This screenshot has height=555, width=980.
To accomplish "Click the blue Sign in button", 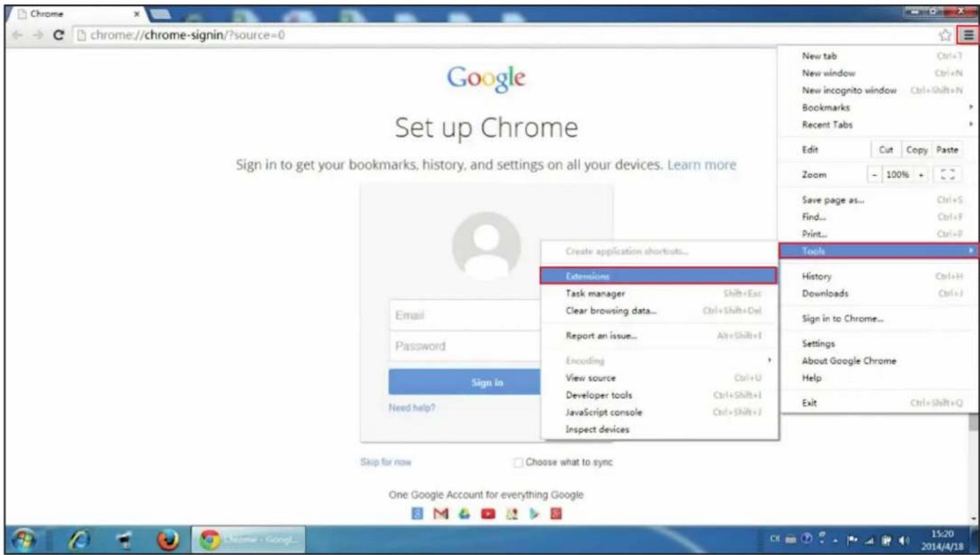I will (465, 382).
